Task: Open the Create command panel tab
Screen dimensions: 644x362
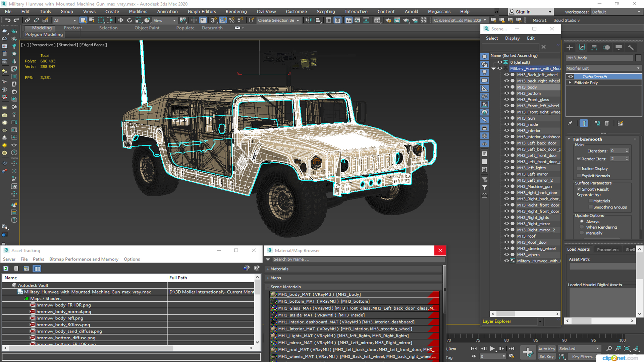Action: click(570, 48)
